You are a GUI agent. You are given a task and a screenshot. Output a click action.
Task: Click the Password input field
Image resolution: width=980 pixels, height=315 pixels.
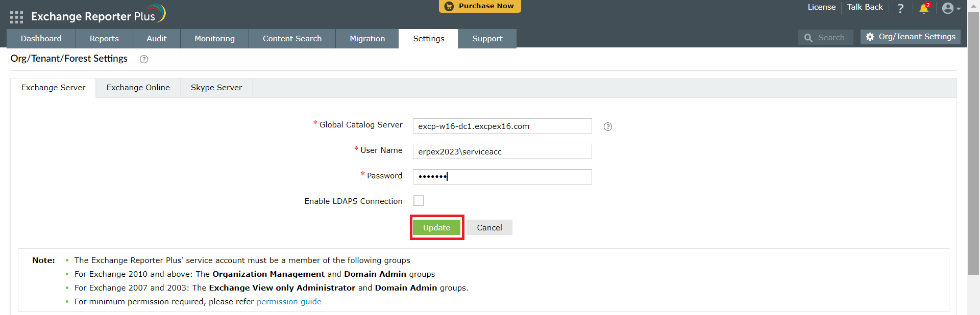[502, 177]
